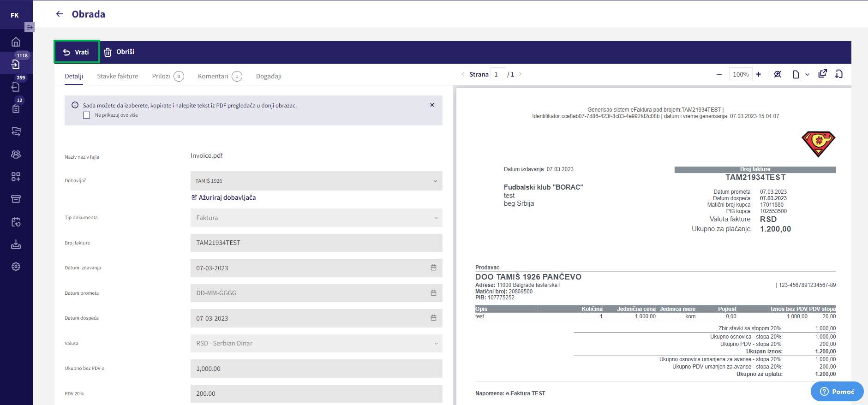Open the clipboard icon with 12 badge
Viewport: 868px width, 405px height.
point(16,109)
